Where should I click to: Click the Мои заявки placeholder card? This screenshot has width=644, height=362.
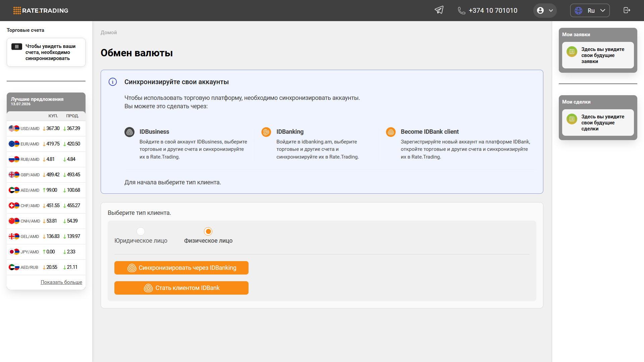pos(598,55)
